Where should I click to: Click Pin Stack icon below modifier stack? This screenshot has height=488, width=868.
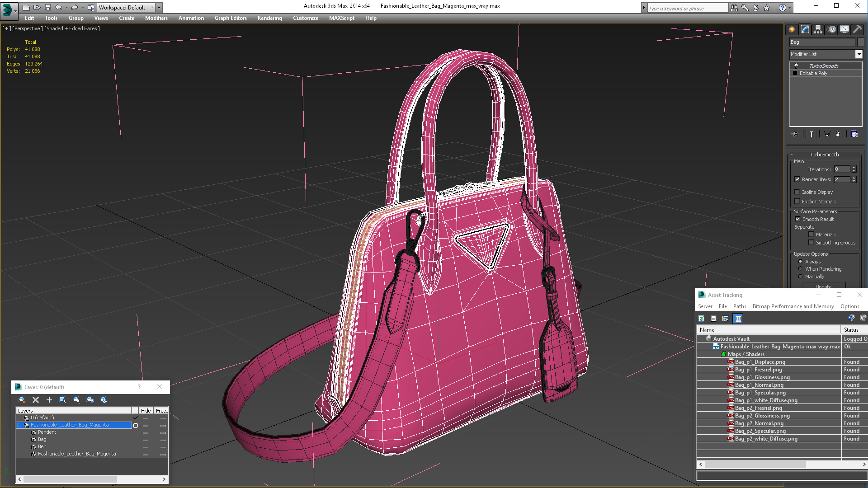coord(796,134)
